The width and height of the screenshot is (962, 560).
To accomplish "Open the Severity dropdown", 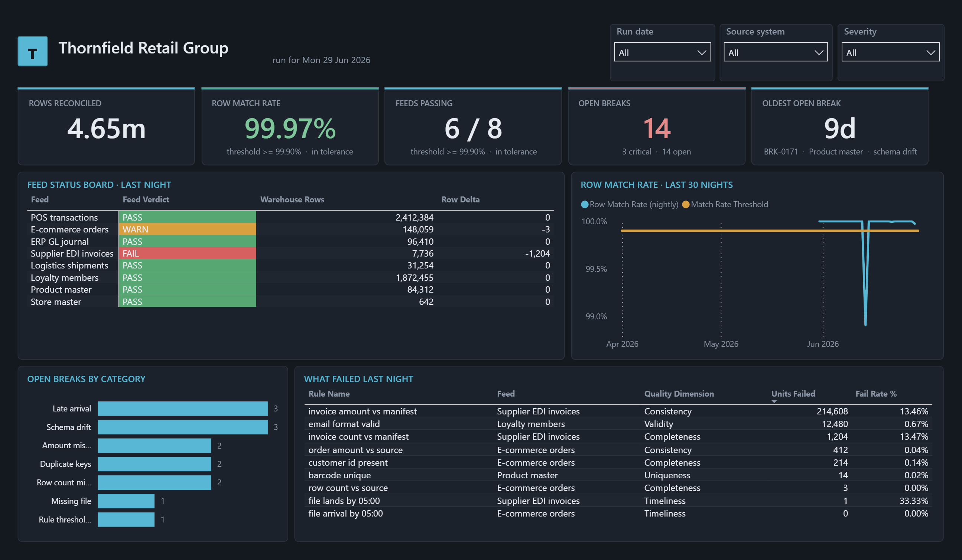I will 890,52.
